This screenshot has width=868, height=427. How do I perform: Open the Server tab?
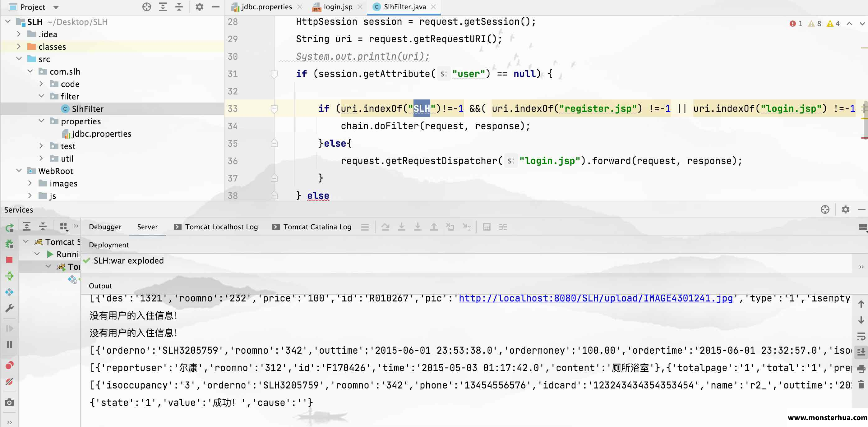pos(147,227)
